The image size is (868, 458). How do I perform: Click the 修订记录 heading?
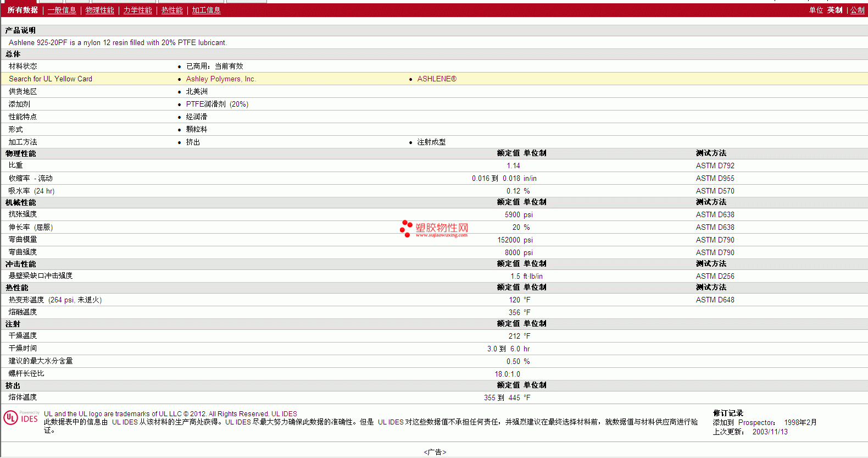728,413
